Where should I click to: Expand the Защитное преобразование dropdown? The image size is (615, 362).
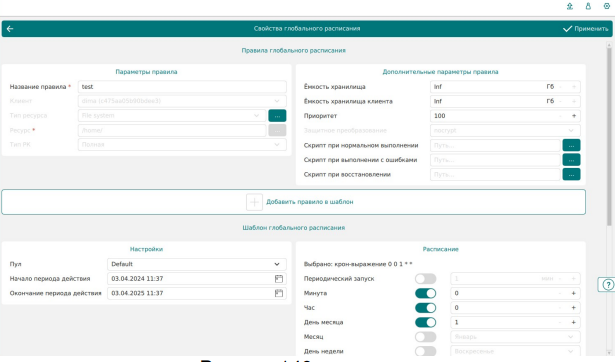click(x=505, y=130)
